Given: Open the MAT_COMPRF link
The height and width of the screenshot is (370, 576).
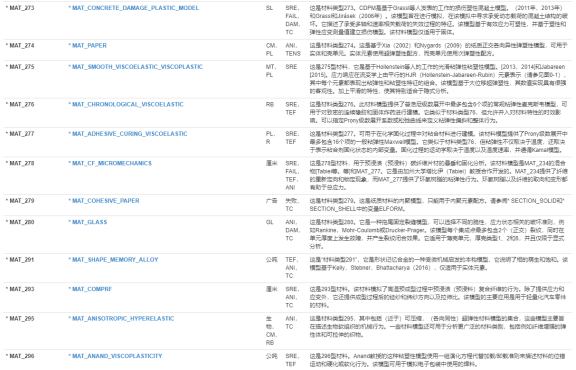Looking at the screenshot, I should 92,288.
